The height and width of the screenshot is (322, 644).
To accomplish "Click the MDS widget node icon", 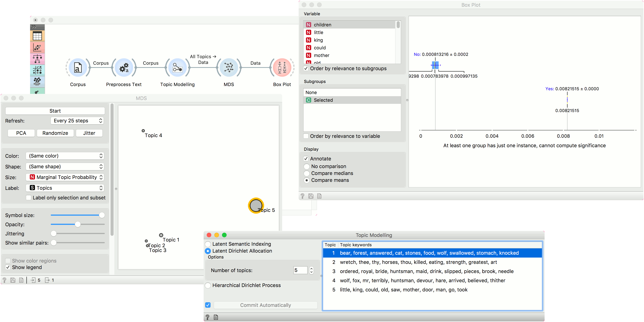I will (x=229, y=68).
